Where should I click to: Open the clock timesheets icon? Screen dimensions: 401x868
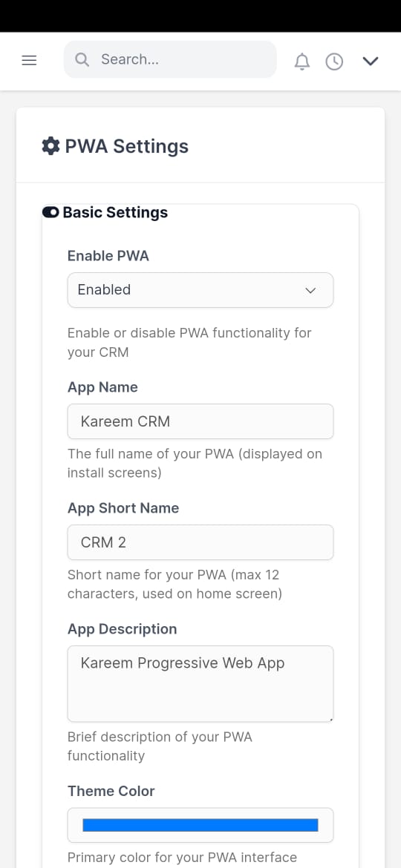(x=334, y=62)
